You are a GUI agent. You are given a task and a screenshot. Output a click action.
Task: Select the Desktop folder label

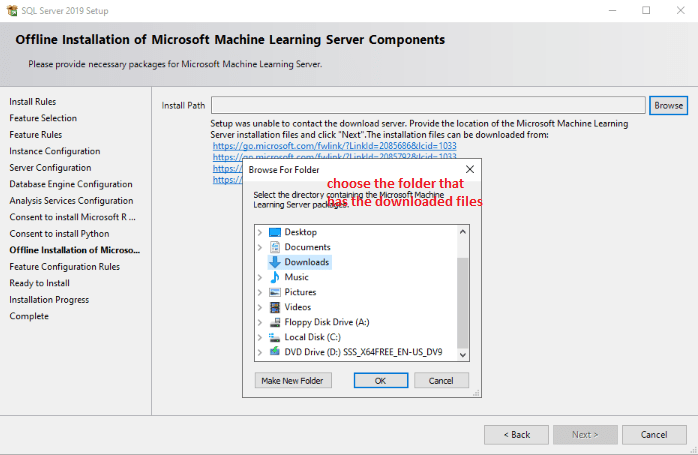point(300,232)
